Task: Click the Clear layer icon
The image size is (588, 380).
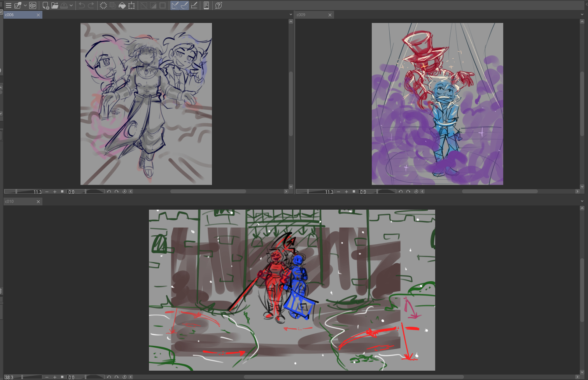Action: click(x=103, y=5)
